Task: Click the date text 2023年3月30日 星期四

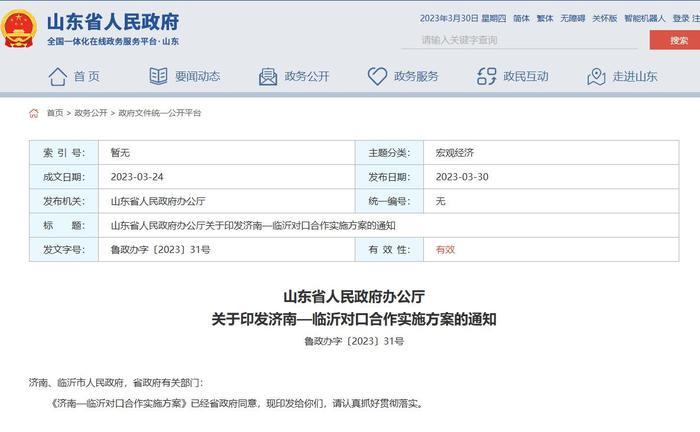Action: (463, 18)
